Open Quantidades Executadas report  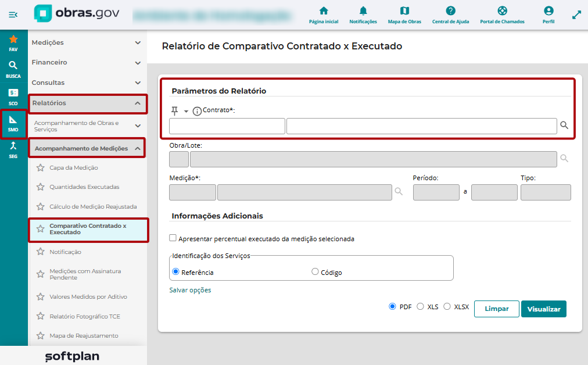click(84, 187)
